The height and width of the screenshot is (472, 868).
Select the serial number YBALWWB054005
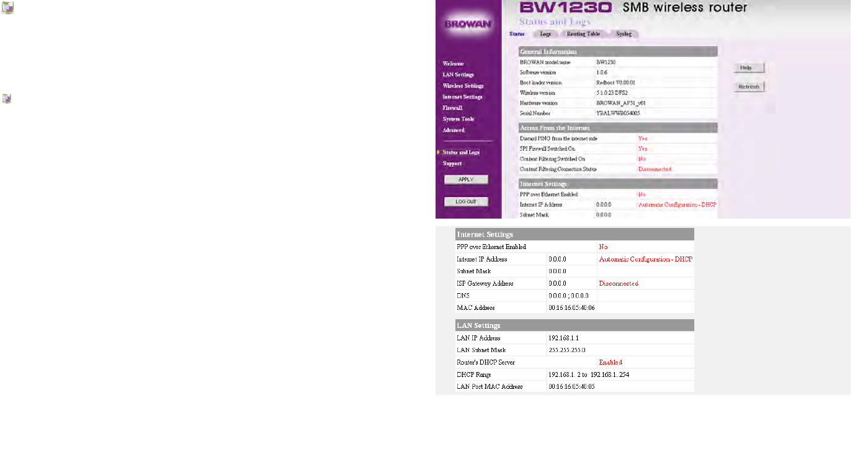coord(618,114)
